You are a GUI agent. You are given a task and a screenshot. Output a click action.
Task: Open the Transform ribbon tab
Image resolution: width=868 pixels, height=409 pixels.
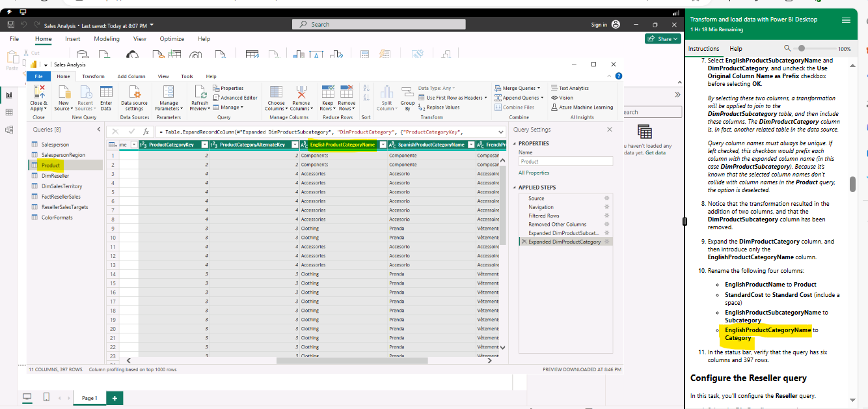(x=93, y=76)
